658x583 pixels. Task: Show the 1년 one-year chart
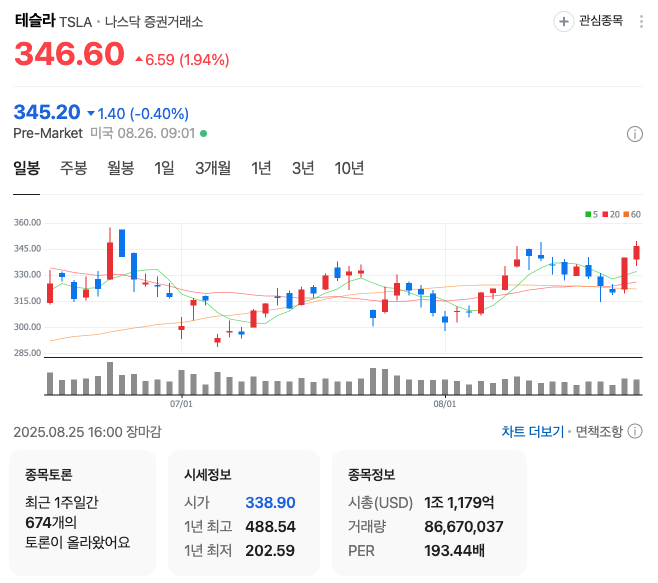[x=261, y=168]
